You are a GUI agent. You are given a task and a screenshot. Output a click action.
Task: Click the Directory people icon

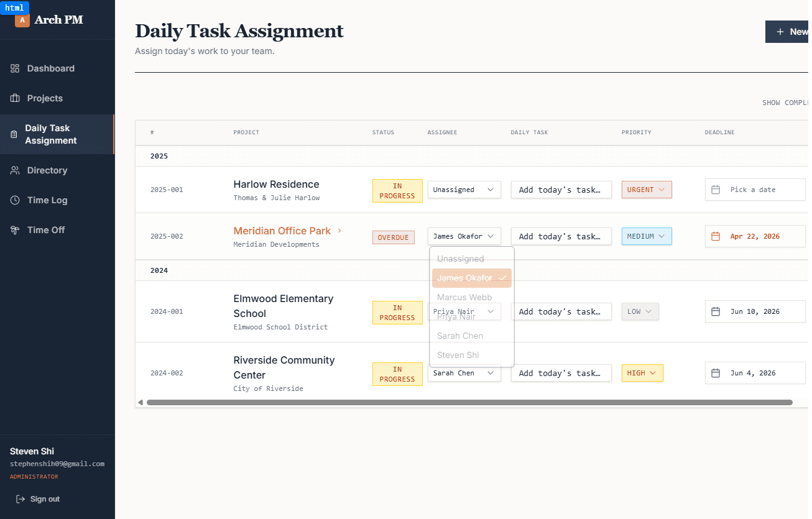15,170
